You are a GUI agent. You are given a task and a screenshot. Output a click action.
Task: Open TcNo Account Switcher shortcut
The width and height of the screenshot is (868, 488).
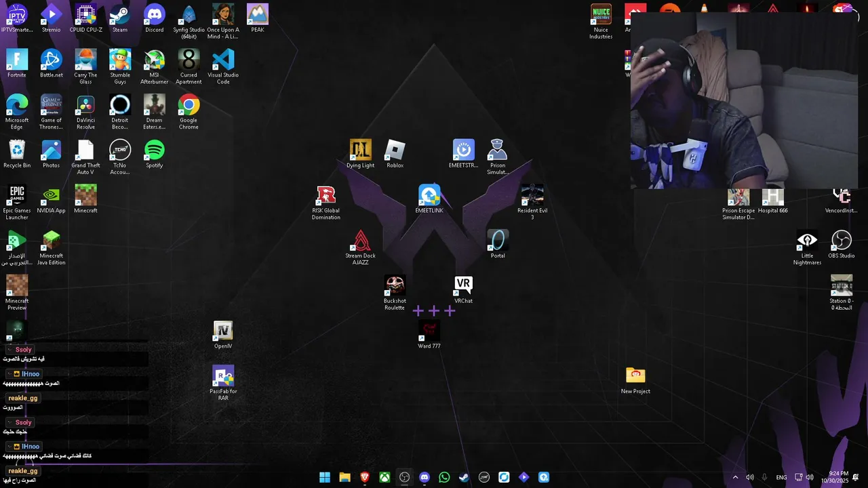[x=120, y=158]
